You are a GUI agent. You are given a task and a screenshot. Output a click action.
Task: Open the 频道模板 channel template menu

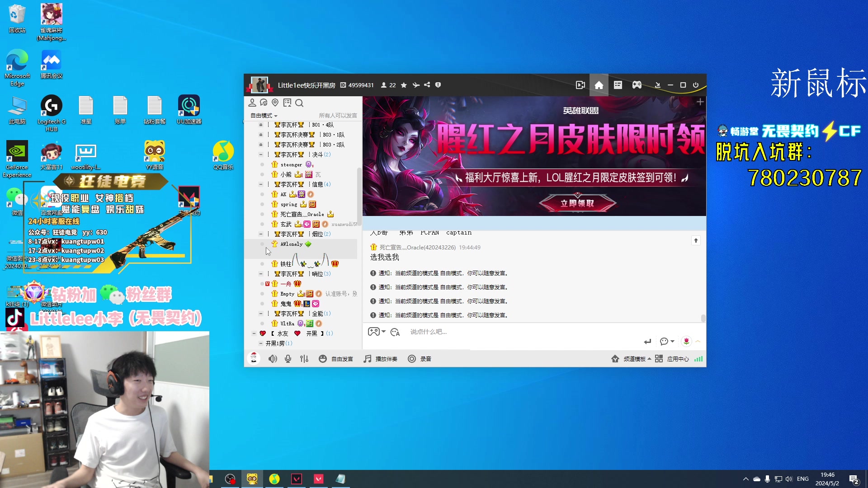coord(631,359)
